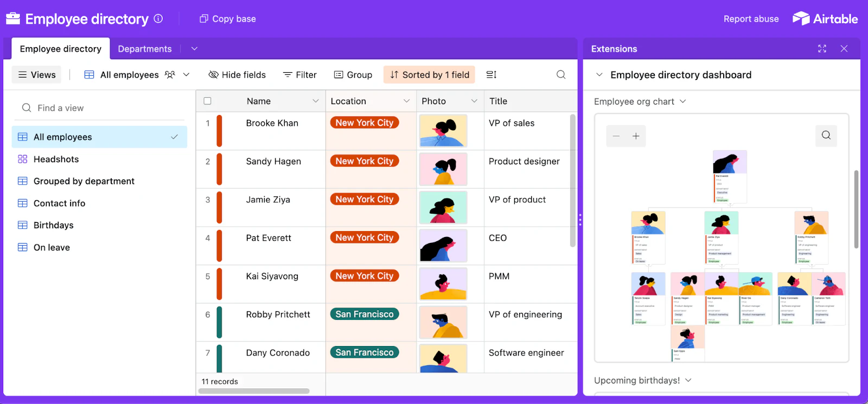Viewport: 868px width, 404px height.
Task: Collapse the Employee directory dashboard chevron
Action: (x=599, y=75)
